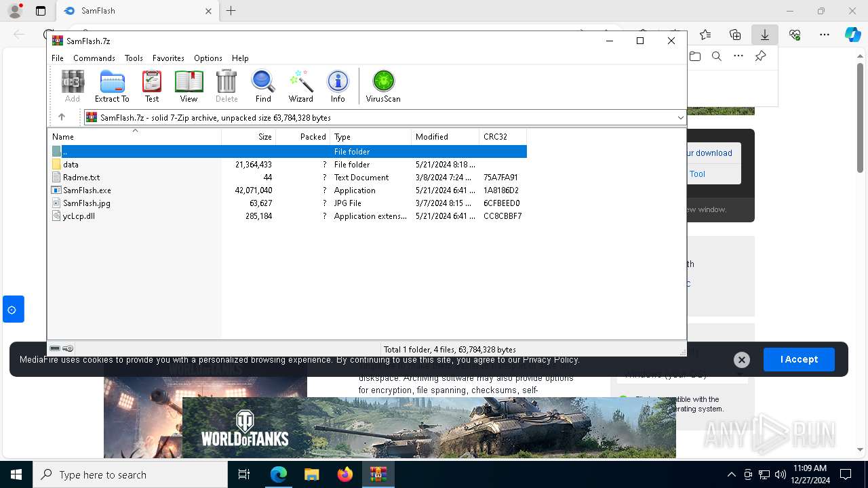Sort by Type column header
The width and height of the screenshot is (868, 488).
[370, 137]
